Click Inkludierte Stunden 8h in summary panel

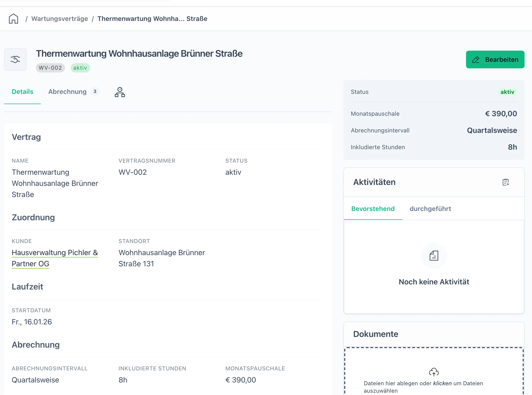[x=512, y=147]
